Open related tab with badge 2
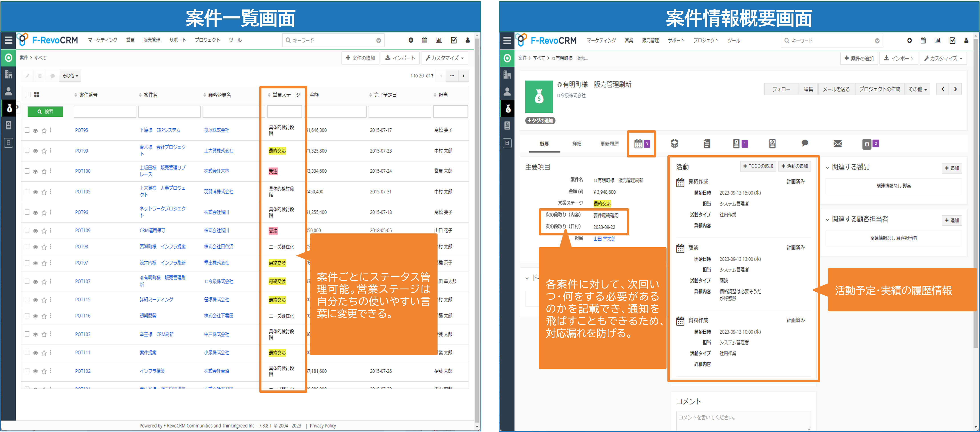The width and height of the screenshot is (980, 432). (x=870, y=144)
